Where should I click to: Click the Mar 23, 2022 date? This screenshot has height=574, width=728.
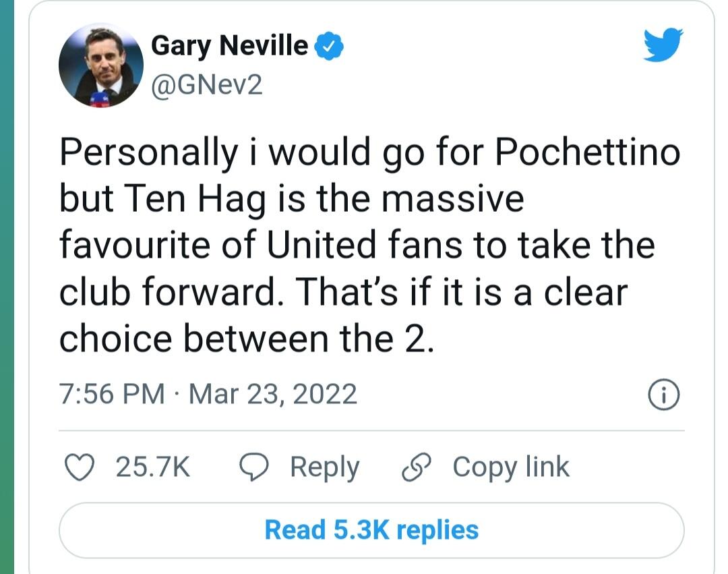(x=272, y=394)
